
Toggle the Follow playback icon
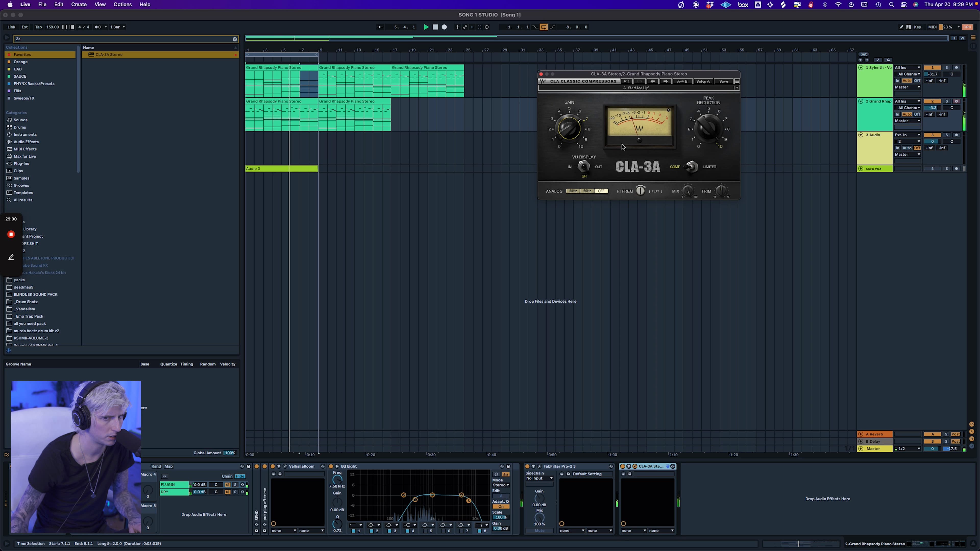tap(380, 27)
